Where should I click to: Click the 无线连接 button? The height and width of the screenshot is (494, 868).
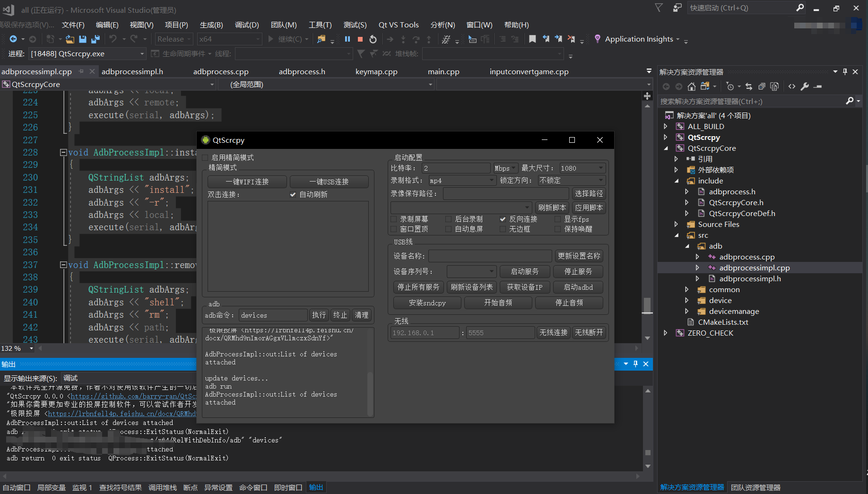[x=554, y=333]
